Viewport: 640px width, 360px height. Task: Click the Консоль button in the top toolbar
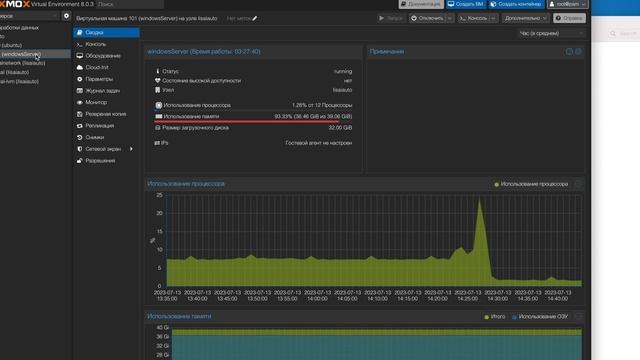click(473, 18)
